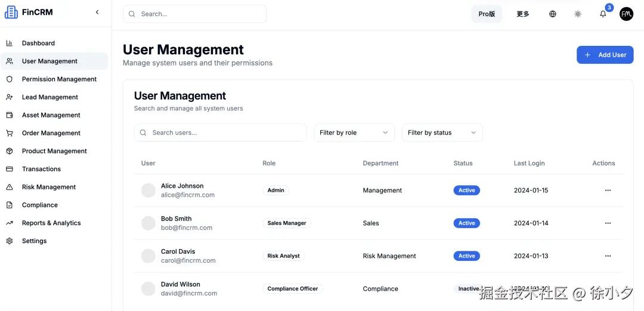Click the Settings gear icon in sidebar
Viewport: 644px width, 311px height.
point(10,241)
